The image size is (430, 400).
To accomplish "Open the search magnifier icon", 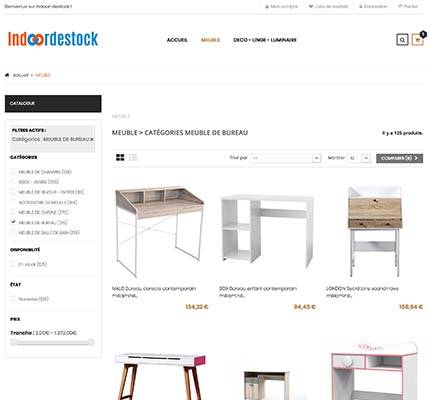I will pyautogui.click(x=402, y=40).
